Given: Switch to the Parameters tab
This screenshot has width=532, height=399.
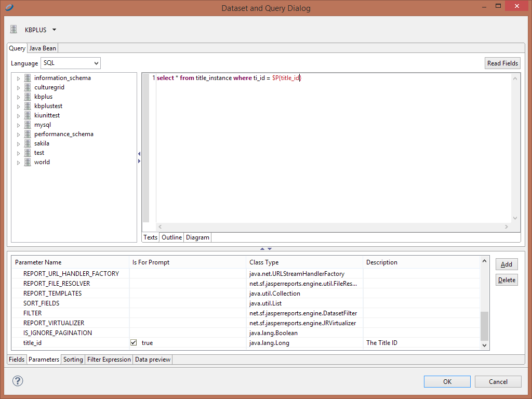Looking at the screenshot, I should click(x=44, y=360).
